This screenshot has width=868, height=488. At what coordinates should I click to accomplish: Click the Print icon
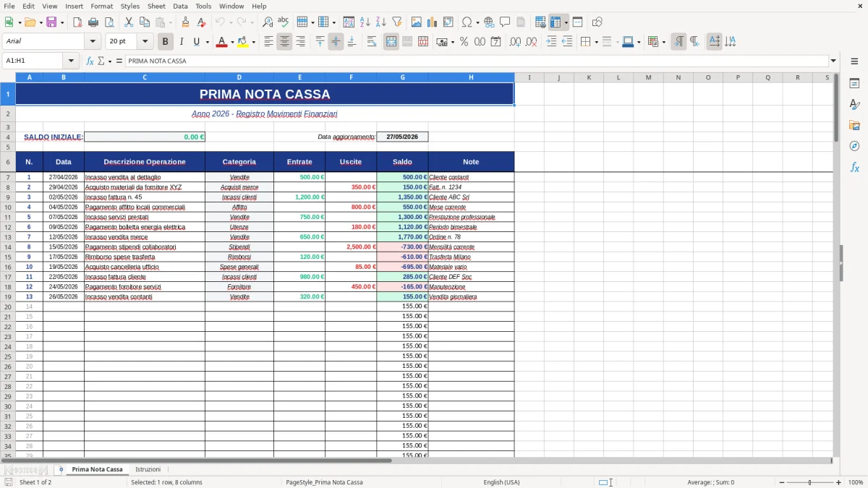[93, 22]
